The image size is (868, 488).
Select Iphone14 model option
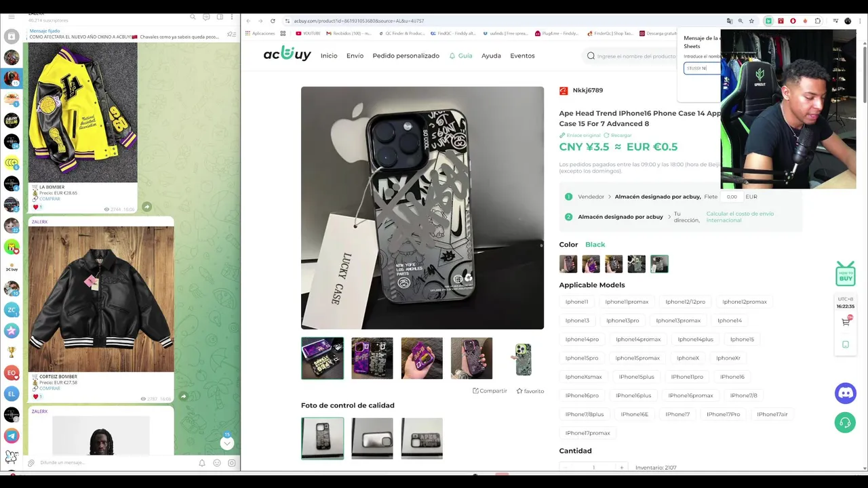(x=730, y=321)
